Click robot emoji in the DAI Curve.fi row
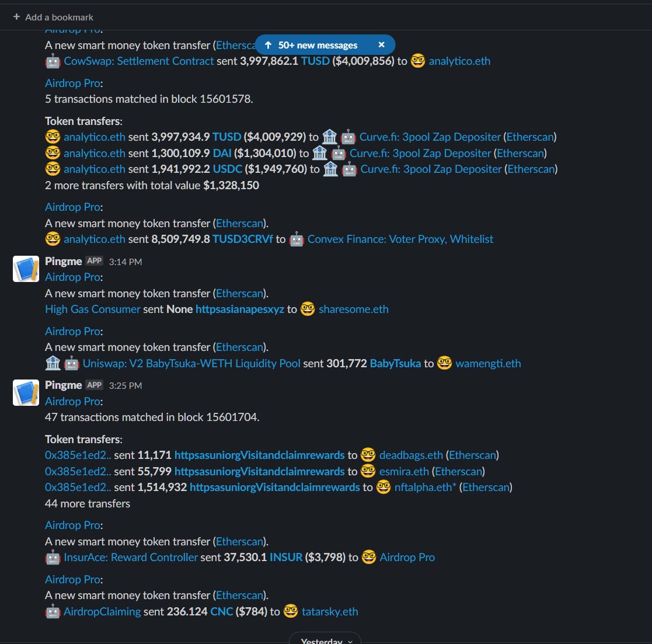The width and height of the screenshot is (652, 644). click(x=339, y=153)
